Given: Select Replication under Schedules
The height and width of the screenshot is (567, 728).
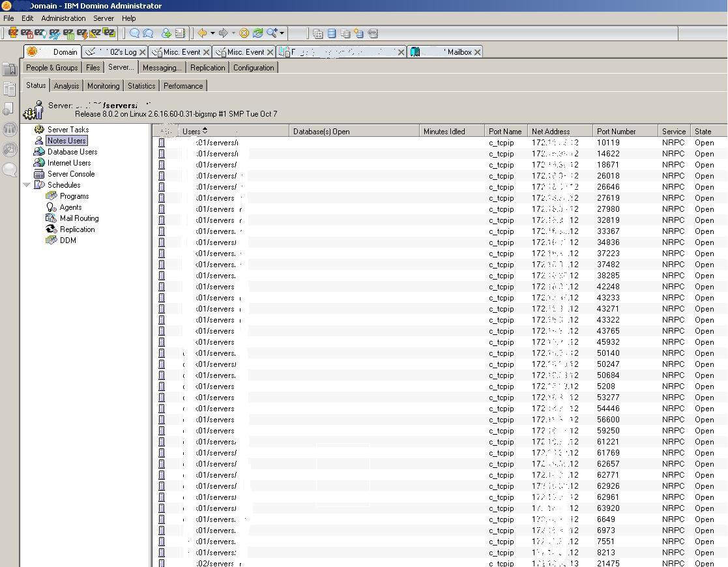Looking at the screenshot, I should click(x=77, y=229).
